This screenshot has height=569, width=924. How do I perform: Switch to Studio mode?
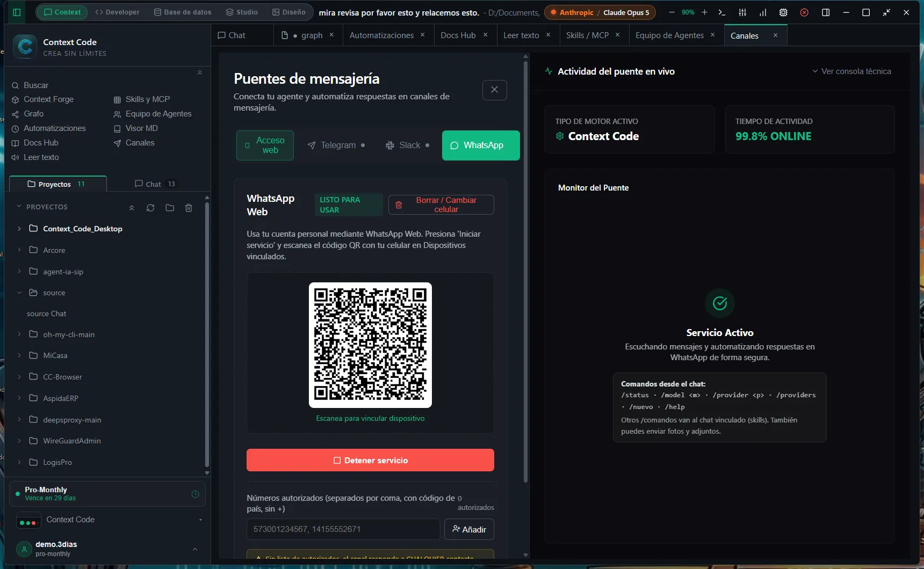(x=242, y=12)
